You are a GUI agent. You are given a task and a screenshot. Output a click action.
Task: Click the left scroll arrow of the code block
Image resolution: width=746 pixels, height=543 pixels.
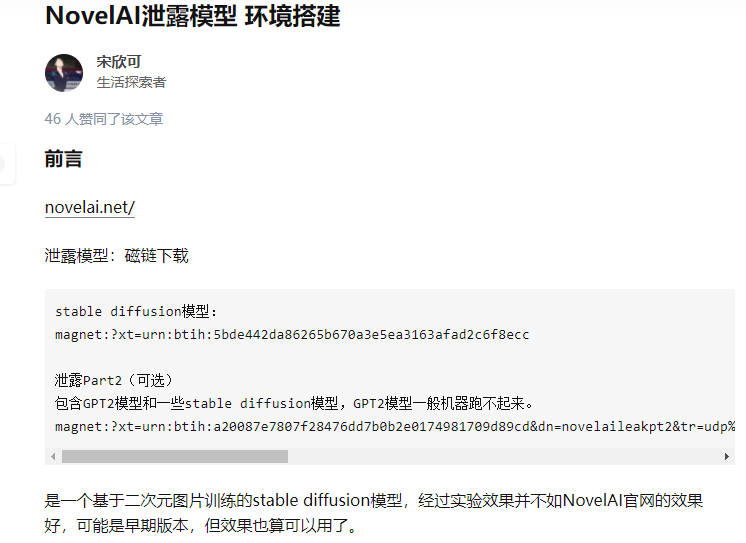pos(53,456)
